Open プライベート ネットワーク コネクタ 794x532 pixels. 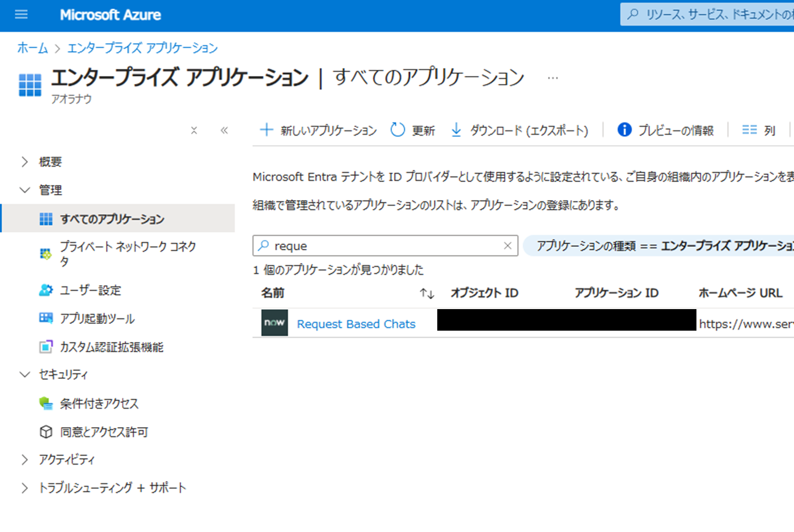129,254
